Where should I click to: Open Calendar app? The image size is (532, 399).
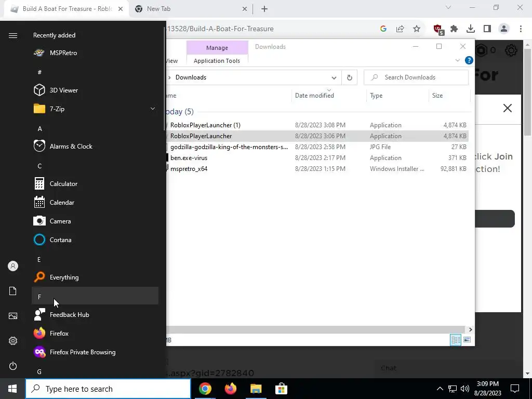pos(95,202)
